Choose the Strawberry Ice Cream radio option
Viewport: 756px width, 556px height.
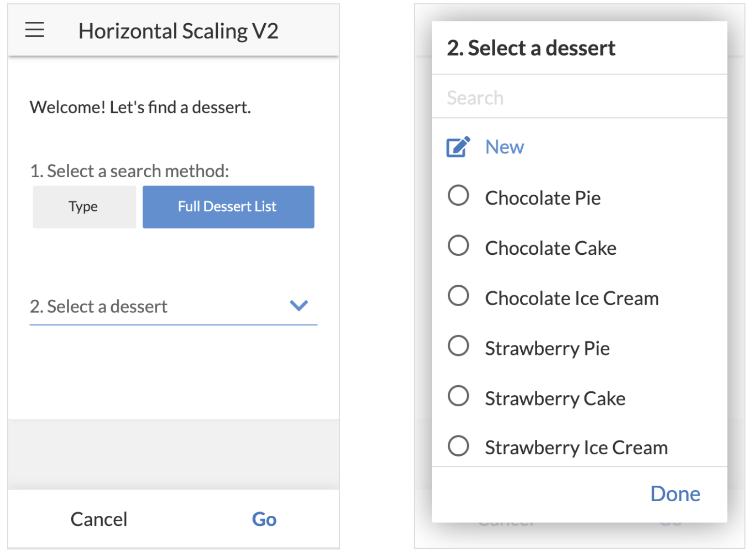[x=458, y=446]
